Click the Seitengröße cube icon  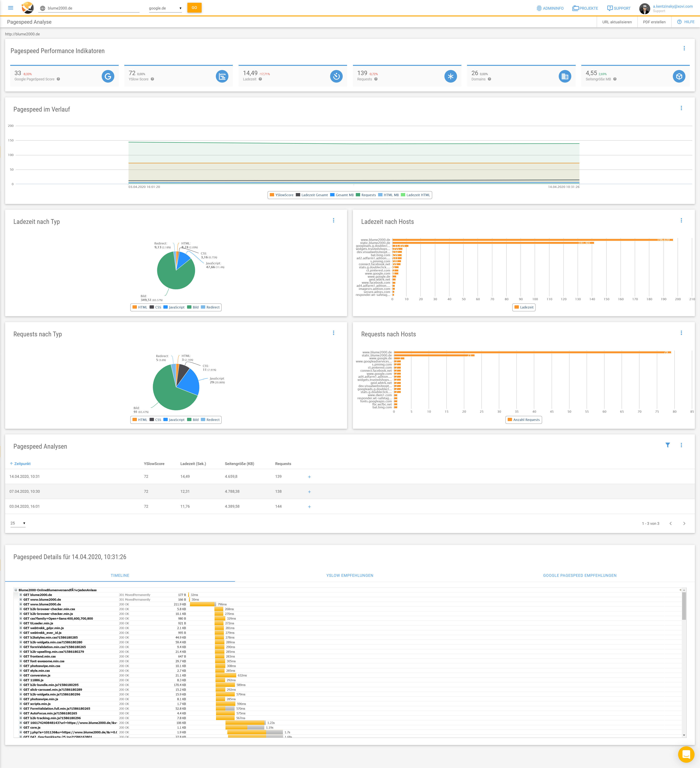[679, 76]
